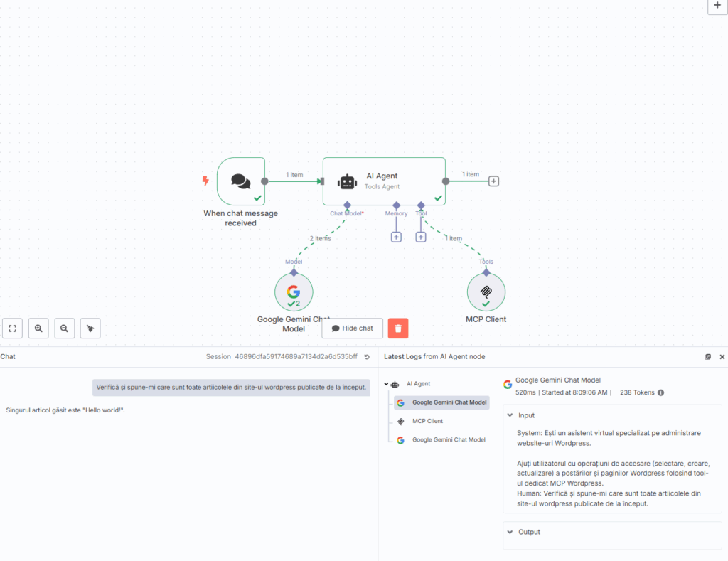Select last Google Gemini Chat Model log
The width and height of the screenshot is (728, 561).
tap(441, 440)
